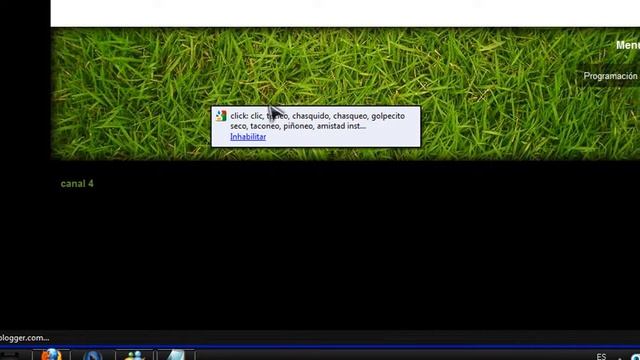Click the translation text starting 'click: clic'

[x=318, y=121]
